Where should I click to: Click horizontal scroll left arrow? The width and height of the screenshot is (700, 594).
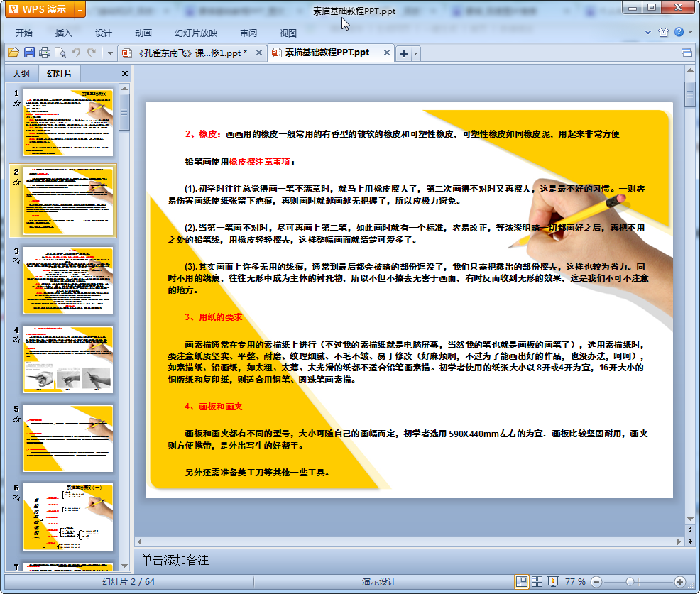140,541
